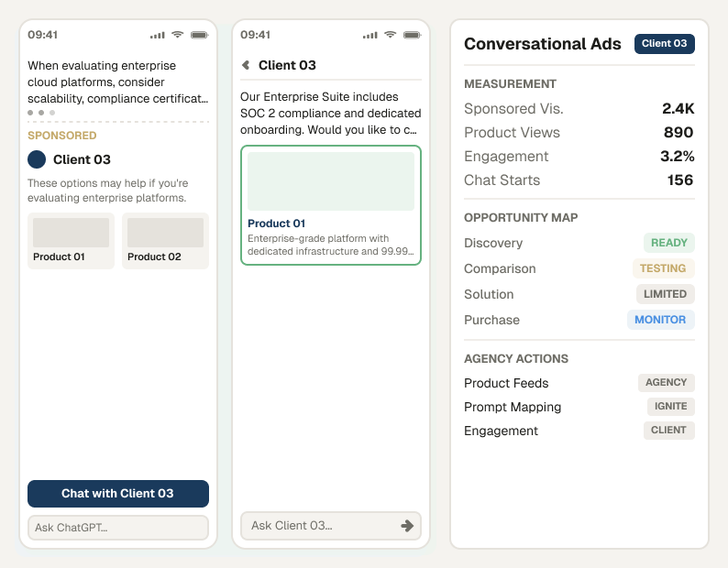Click the MONITOR tag next to Purchase
The width and height of the screenshot is (728, 568).
661,320
